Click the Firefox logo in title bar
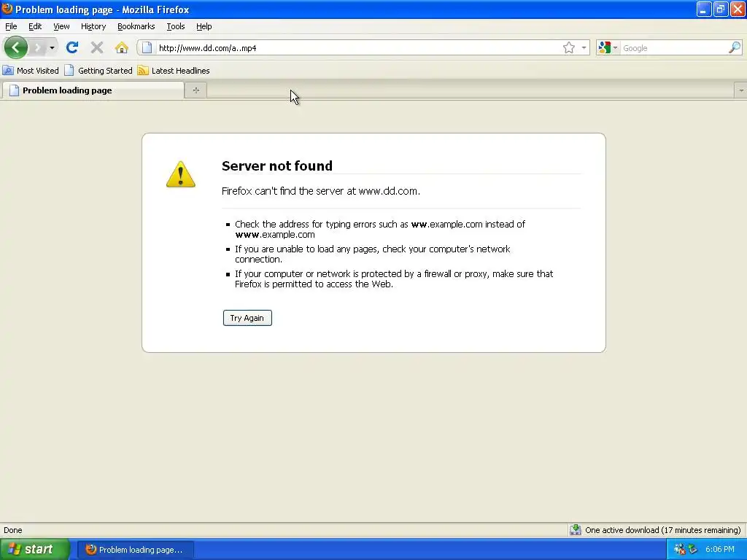The height and width of the screenshot is (560, 747). tap(7, 9)
